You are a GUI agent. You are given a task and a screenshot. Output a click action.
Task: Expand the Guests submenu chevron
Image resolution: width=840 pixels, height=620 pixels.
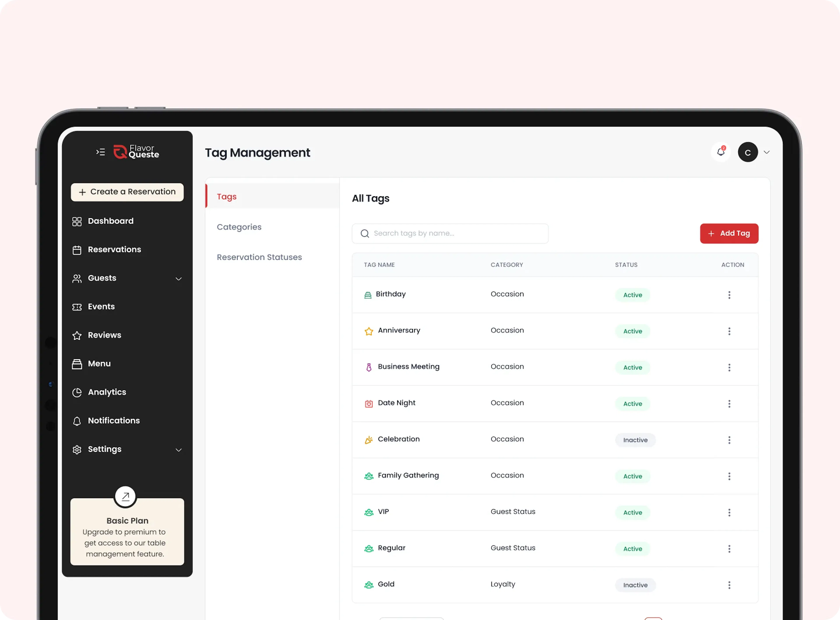click(x=178, y=278)
